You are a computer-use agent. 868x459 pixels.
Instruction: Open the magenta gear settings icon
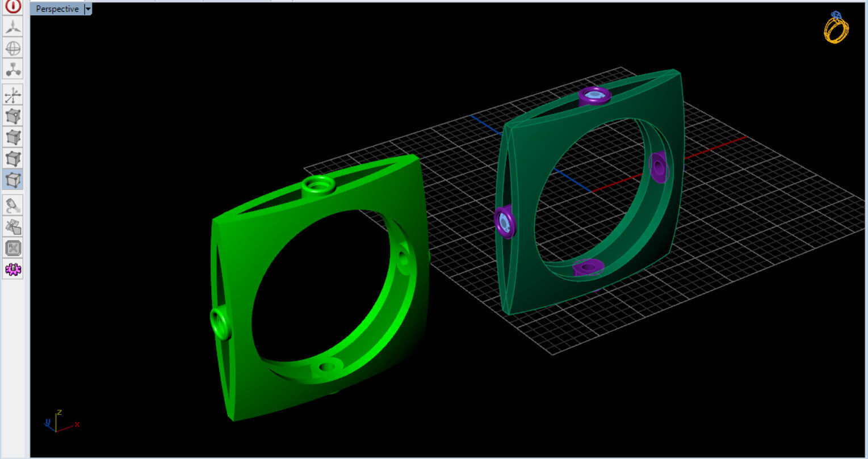tap(13, 269)
